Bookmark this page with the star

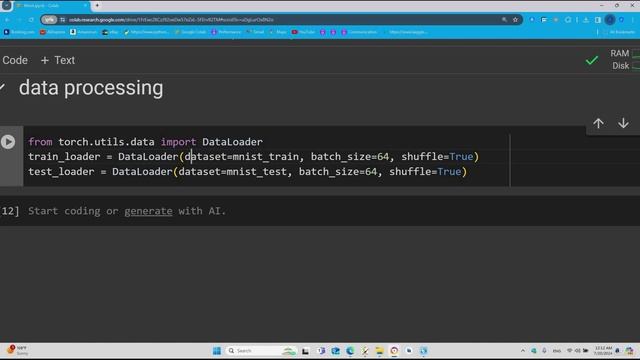515,20
